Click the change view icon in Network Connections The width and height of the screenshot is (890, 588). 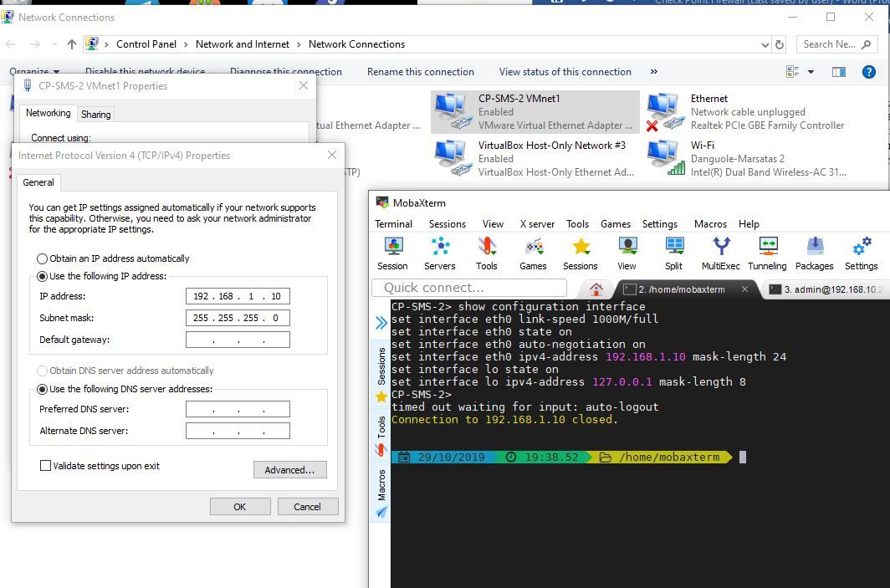[x=792, y=72]
